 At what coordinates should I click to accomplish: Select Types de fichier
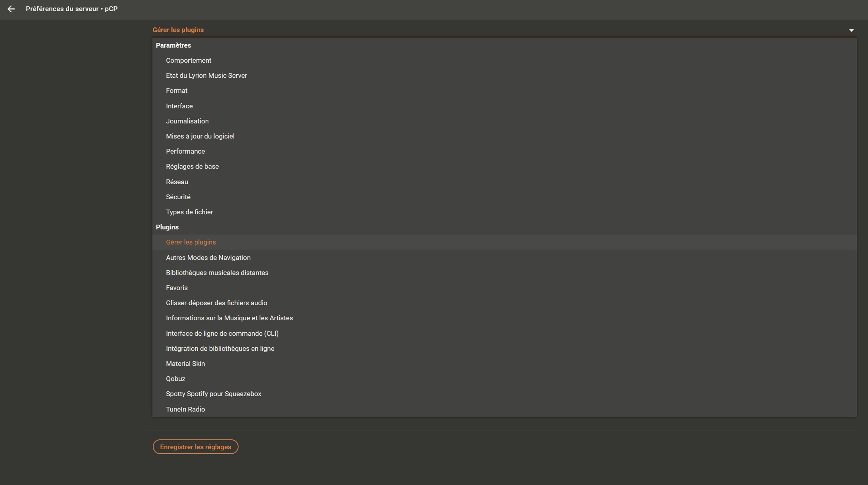coord(189,212)
